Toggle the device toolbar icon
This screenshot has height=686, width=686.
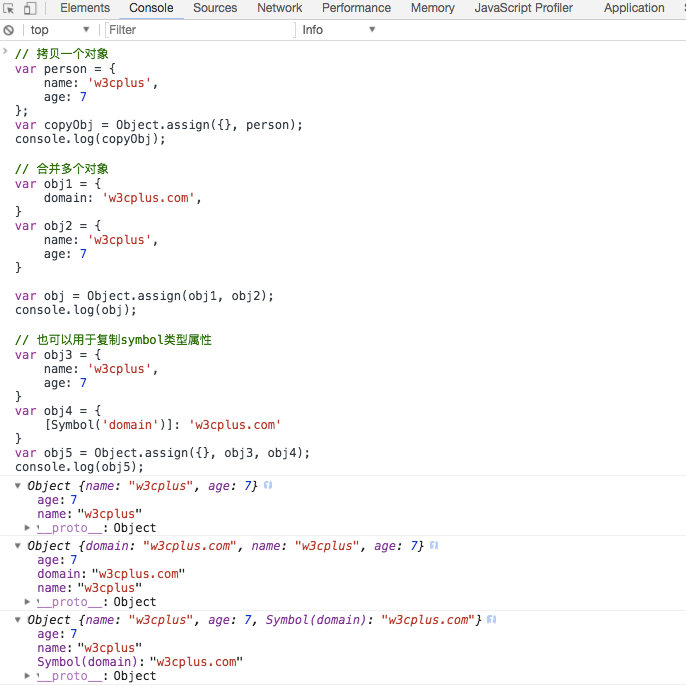(30, 8)
